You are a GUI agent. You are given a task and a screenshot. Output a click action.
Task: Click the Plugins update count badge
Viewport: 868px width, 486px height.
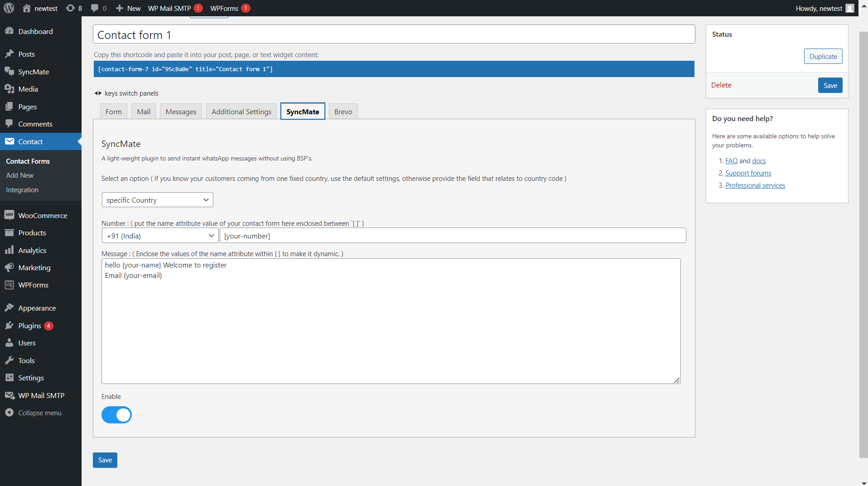click(x=48, y=326)
